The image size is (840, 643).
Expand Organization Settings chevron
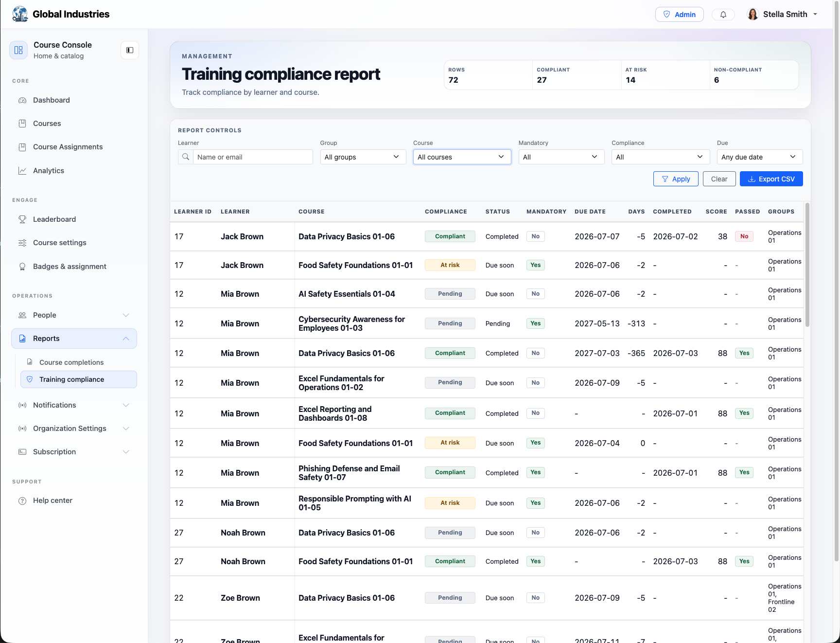tap(126, 429)
